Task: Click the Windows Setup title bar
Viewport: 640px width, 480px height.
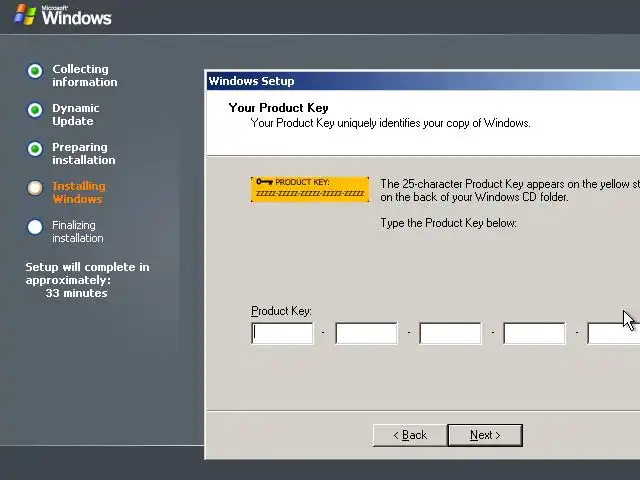Action: tap(423, 81)
